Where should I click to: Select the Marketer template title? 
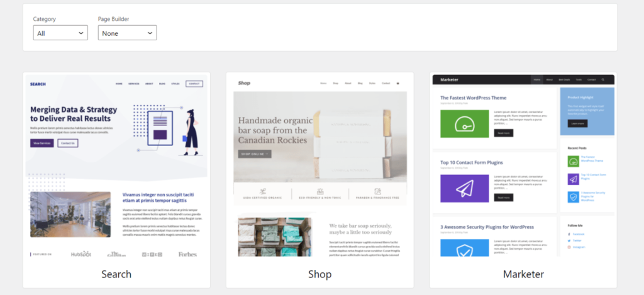pos(523,274)
